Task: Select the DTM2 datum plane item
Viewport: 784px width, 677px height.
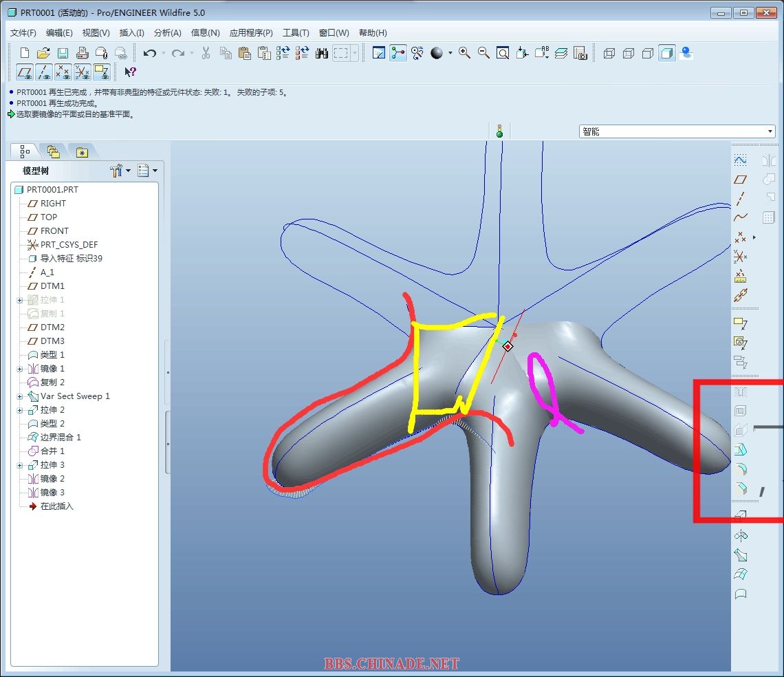Action: click(52, 327)
